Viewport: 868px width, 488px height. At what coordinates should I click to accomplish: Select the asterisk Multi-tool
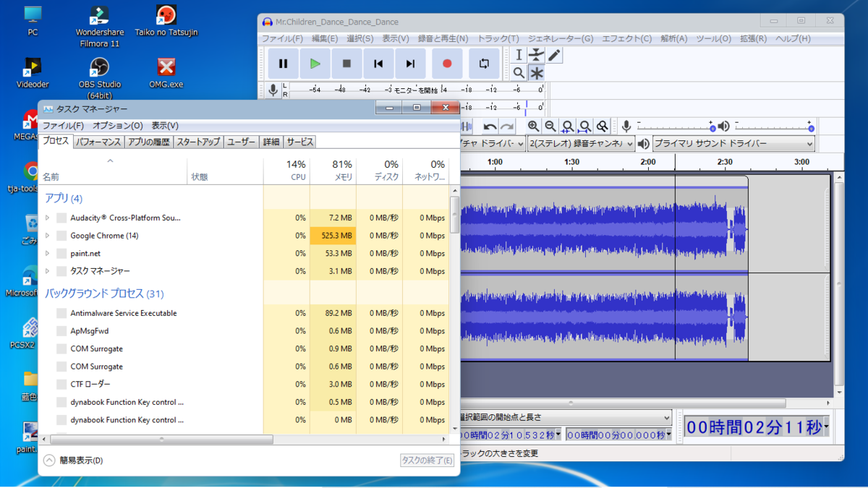[x=536, y=73]
